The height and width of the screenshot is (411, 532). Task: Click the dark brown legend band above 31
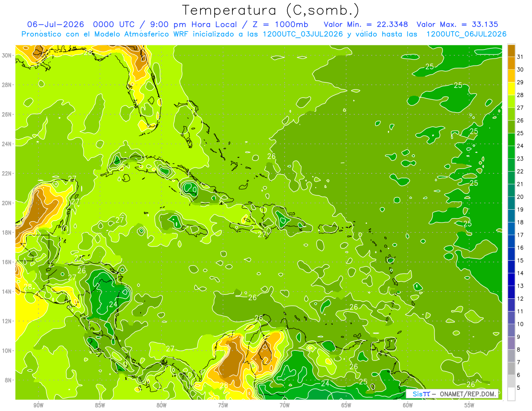[511, 51]
